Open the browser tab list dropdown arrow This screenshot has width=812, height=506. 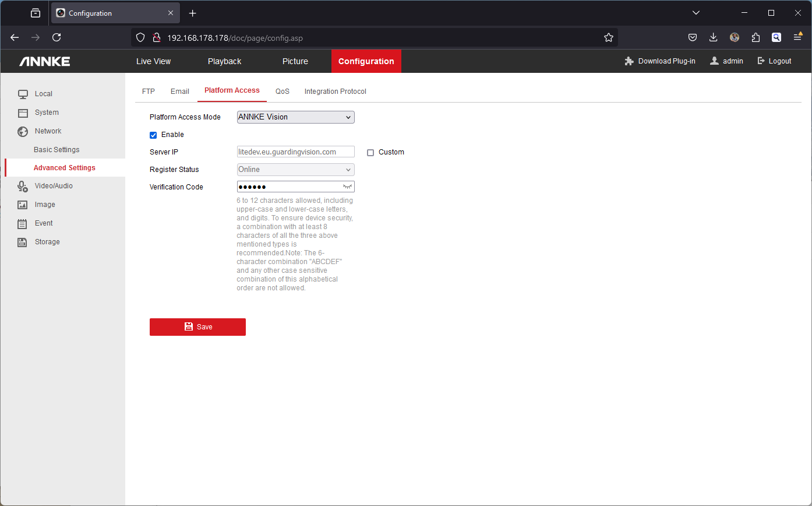696,13
